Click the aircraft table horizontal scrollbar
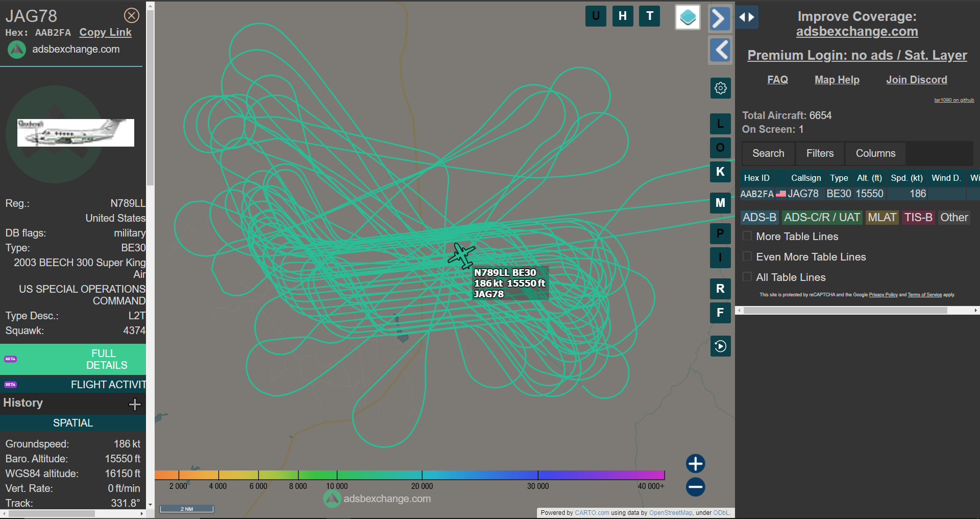980x519 pixels. (x=845, y=310)
